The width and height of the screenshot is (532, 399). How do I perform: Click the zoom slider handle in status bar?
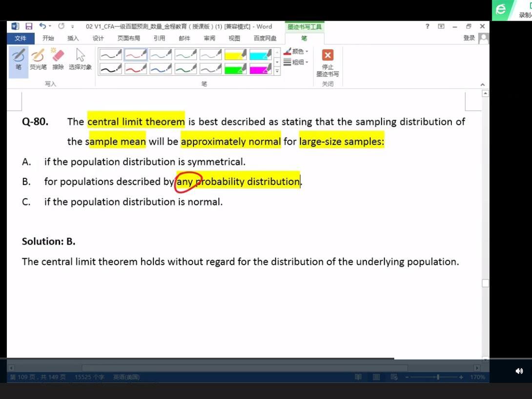pyautogui.click(x=438, y=377)
